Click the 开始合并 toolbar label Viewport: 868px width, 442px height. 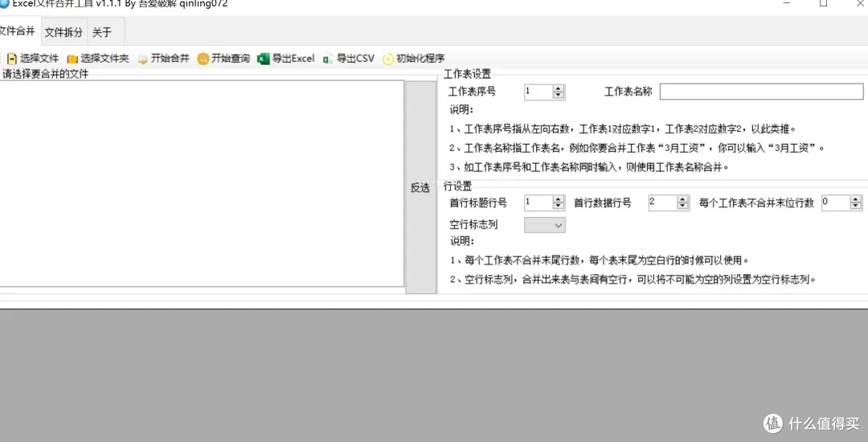click(x=170, y=59)
